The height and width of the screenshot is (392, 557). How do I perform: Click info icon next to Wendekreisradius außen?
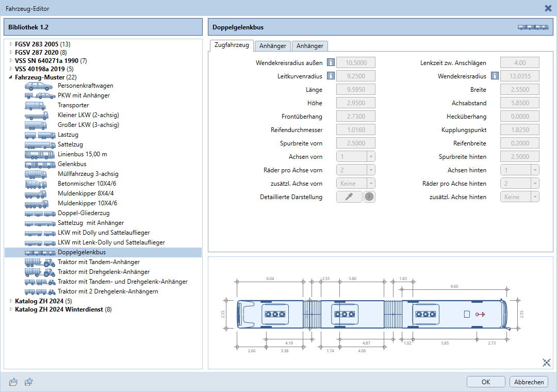coord(331,62)
